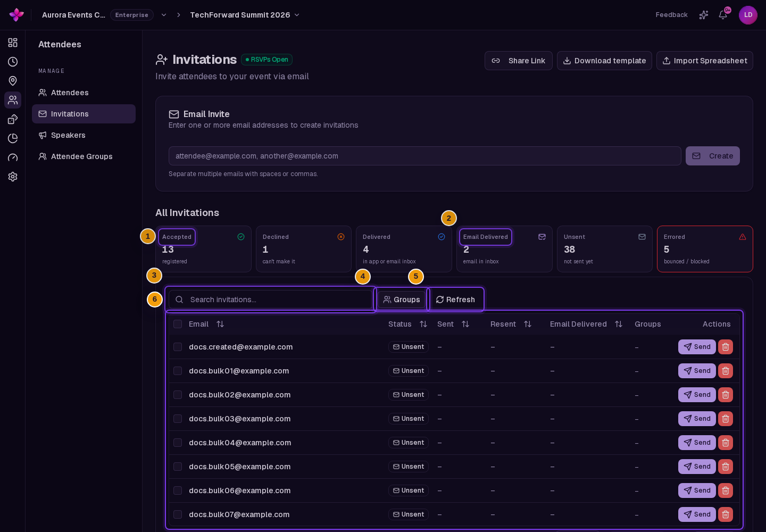766x532 pixels.
Task: Click the pink flower app logo
Action: (16, 15)
